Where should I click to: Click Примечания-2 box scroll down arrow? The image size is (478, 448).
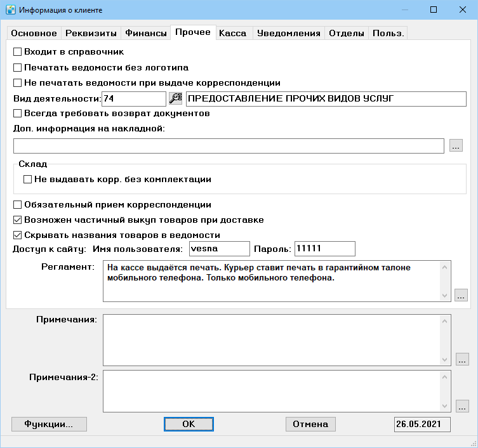444,406
